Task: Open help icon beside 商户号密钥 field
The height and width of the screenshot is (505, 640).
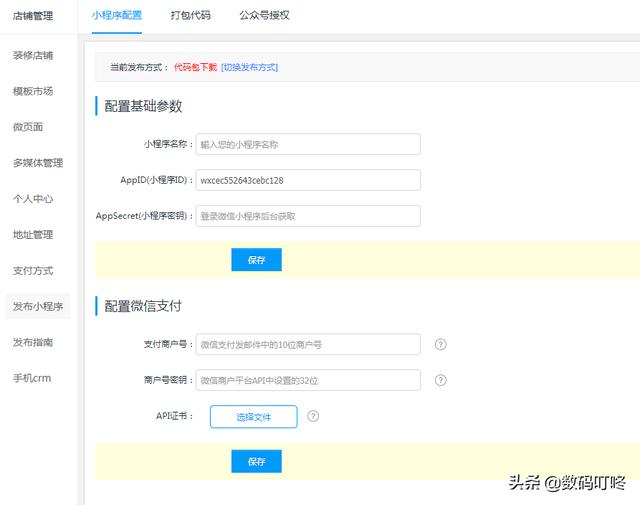Action: coord(440,380)
